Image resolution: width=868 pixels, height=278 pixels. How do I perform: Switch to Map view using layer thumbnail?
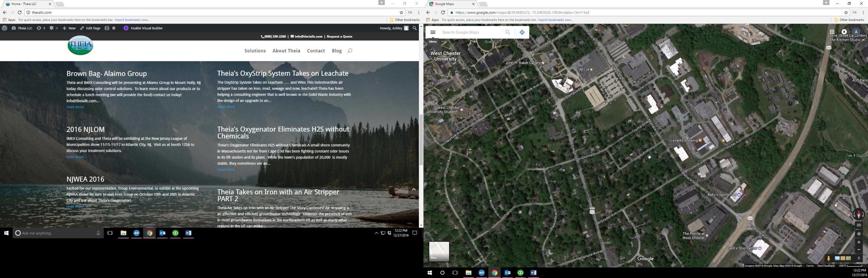[x=439, y=251]
